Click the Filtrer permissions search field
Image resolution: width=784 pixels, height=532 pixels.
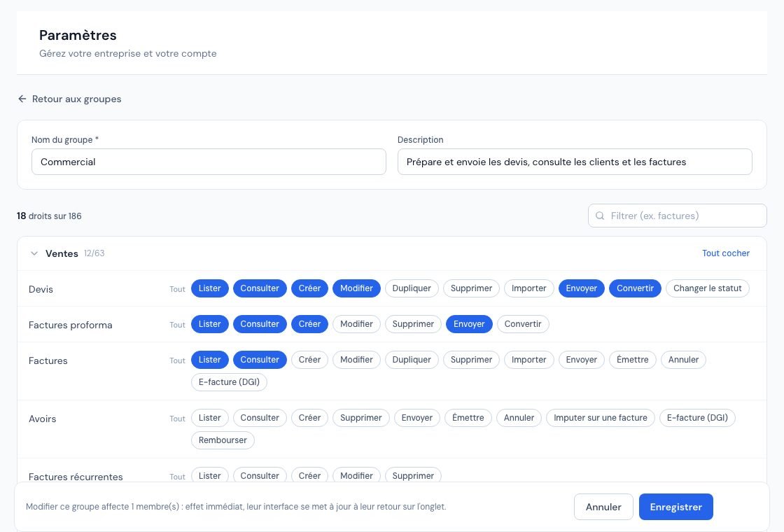678,216
